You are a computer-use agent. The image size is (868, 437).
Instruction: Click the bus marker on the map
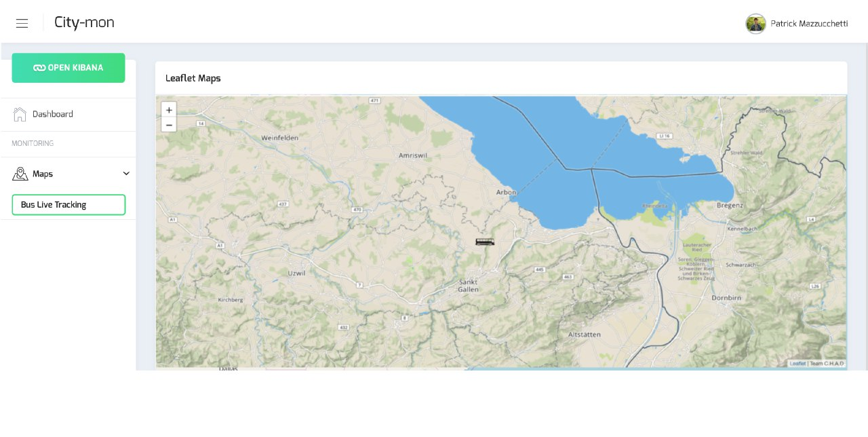click(485, 242)
